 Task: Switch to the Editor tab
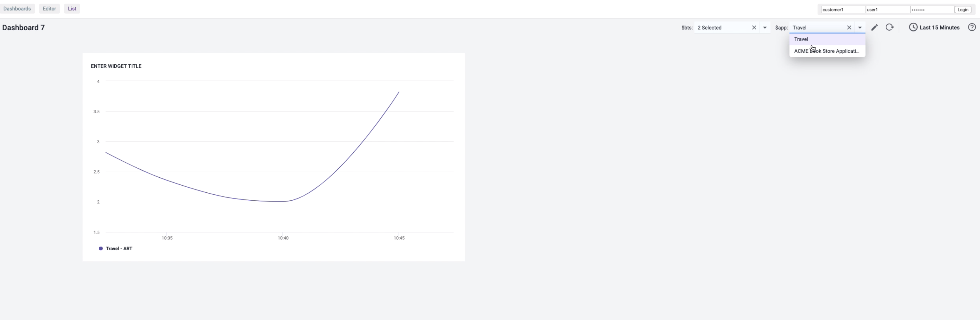pos(49,9)
